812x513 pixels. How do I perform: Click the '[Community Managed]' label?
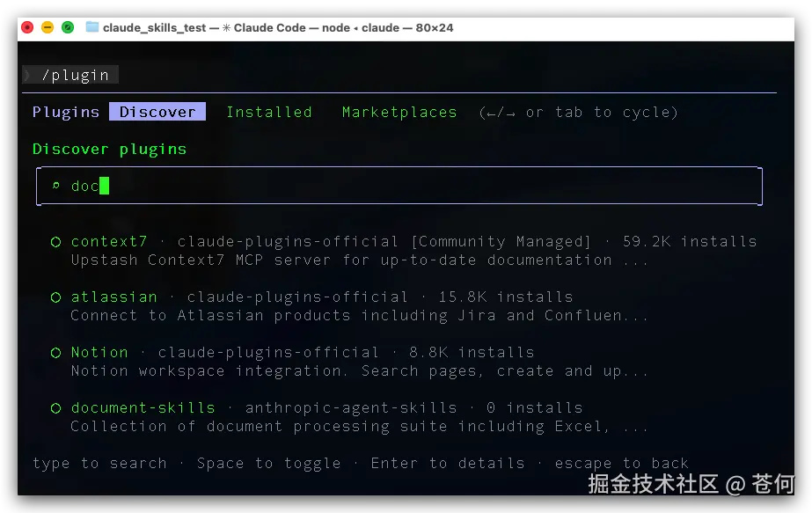(501, 241)
